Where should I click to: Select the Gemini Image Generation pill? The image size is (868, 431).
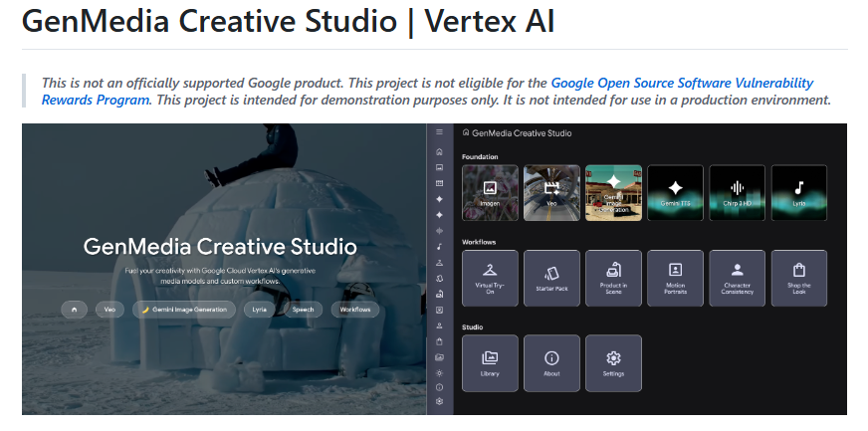click(x=184, y=310)
